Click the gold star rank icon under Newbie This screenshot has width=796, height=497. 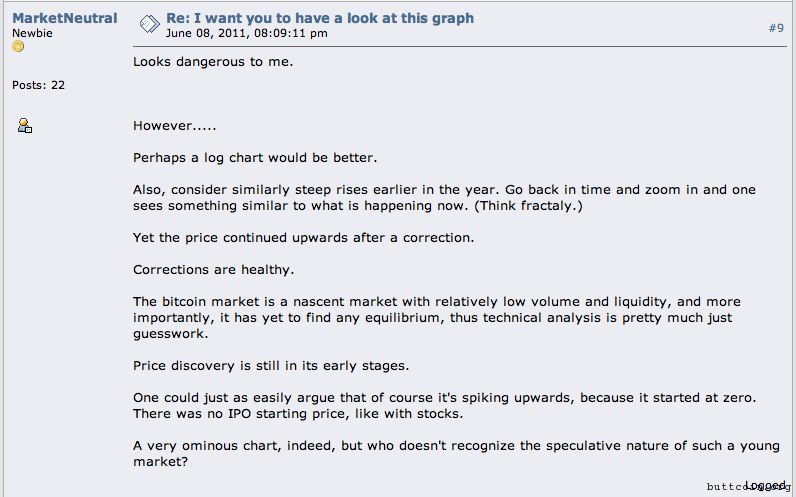tap(18, 47)
